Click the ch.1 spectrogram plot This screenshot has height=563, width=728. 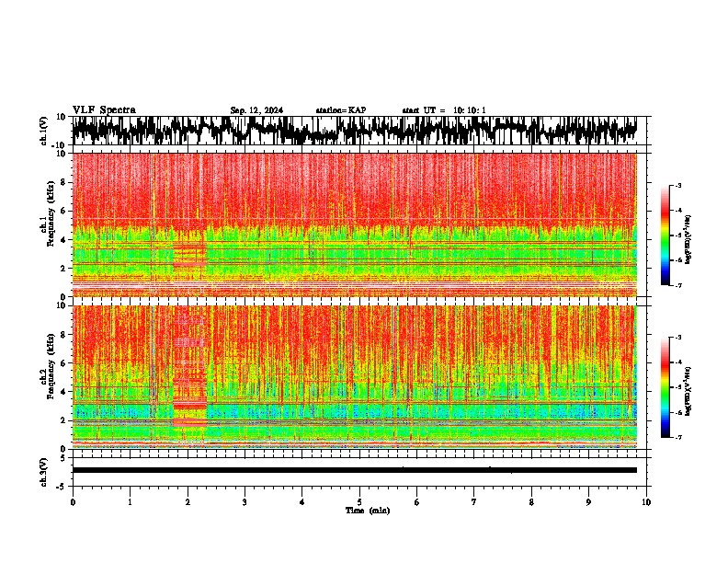pyautogui.click(x=354, y=224)
